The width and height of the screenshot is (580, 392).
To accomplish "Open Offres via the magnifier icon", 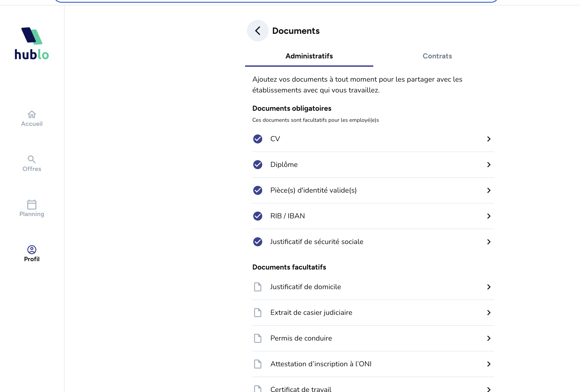I will point(32,159).
